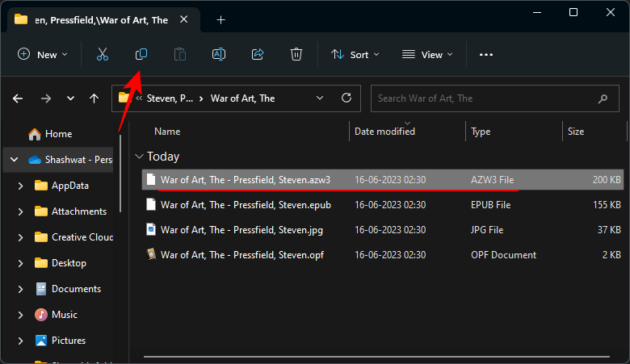The image size is (630, 364).
Task: Open the View layout dropdown
Action: click(x=427, y=54)
